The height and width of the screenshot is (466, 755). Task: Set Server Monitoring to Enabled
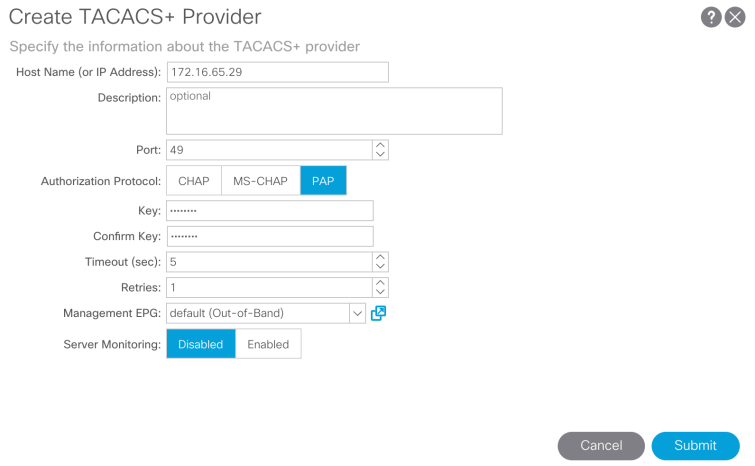click(x=268, y=344)
